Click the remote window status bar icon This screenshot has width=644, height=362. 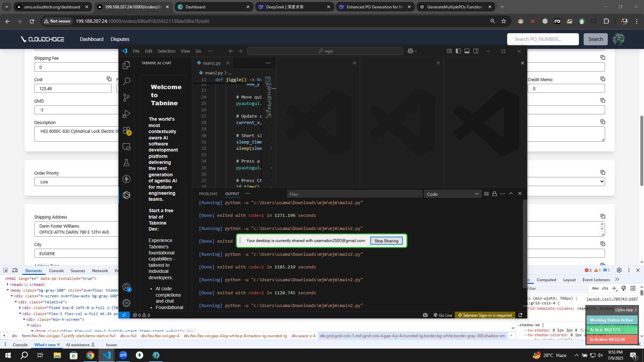[124, 315]
